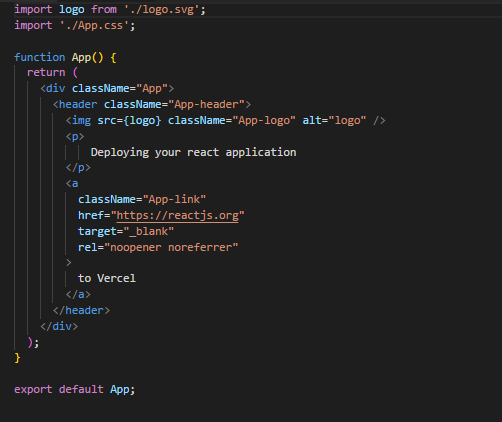Screen dimensions: 502x422
Task: Click 'App()' function name
Action: (88, 57)
